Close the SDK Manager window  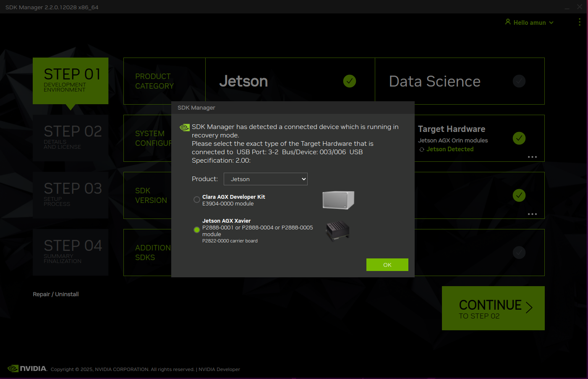pos(580,7)
